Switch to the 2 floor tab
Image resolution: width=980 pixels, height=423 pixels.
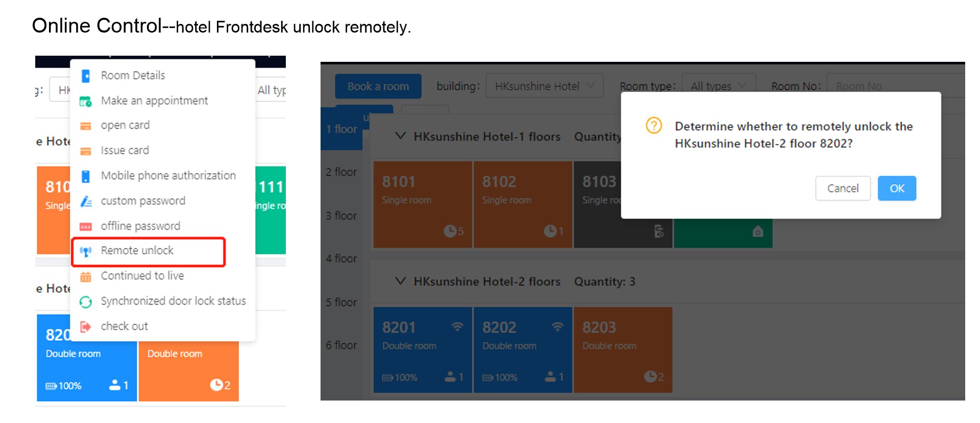click(341, 172)
